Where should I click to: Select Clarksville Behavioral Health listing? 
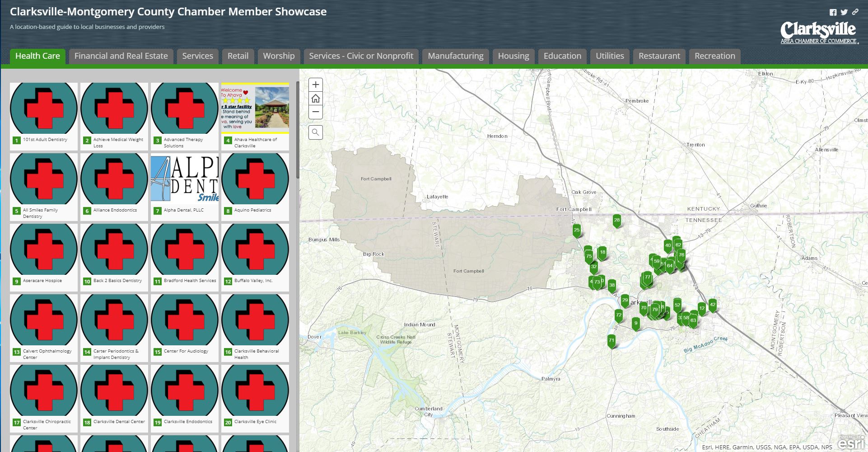coord(255,328)
